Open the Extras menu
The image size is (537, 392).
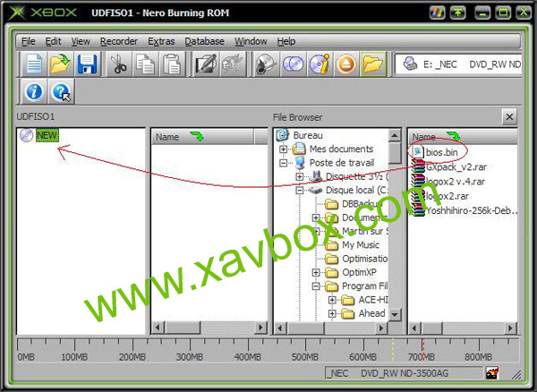tap(161, 41)
